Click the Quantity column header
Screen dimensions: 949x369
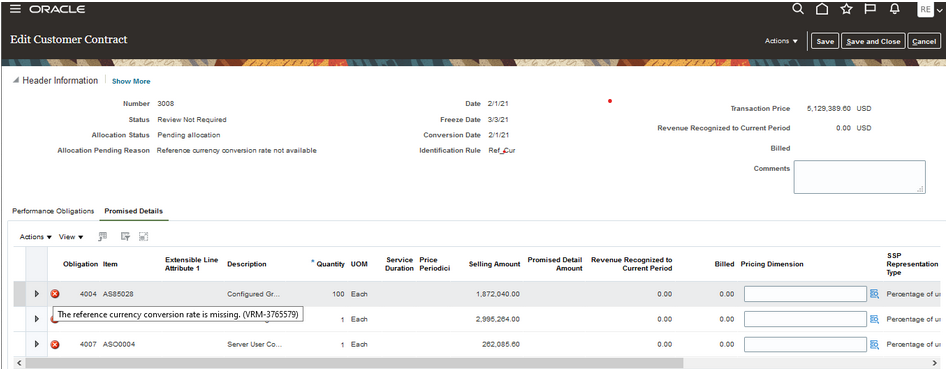(330, 264)
